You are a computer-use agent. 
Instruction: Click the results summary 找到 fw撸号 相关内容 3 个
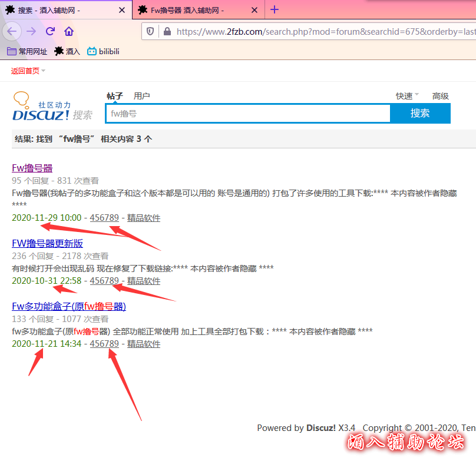84,139
